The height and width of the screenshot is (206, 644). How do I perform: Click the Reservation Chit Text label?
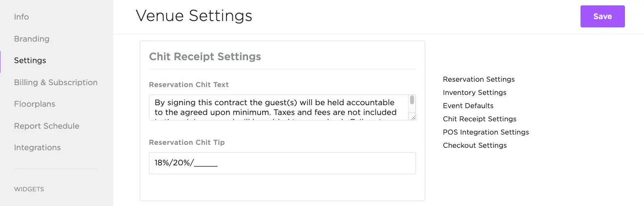(189, 85)
